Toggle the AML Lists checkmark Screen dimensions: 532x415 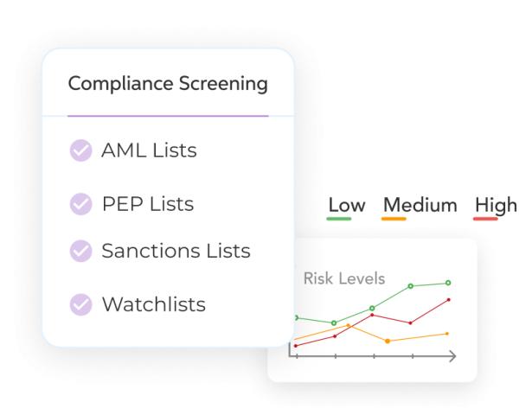point(80,150)
